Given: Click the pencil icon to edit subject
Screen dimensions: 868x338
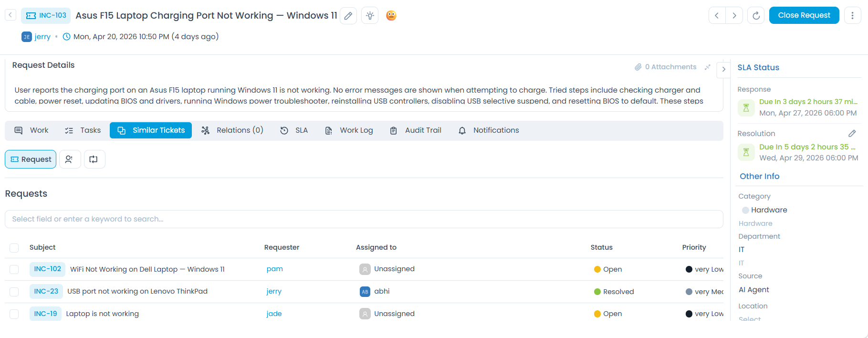Looking at the screenshot, I should click(348, 16).
